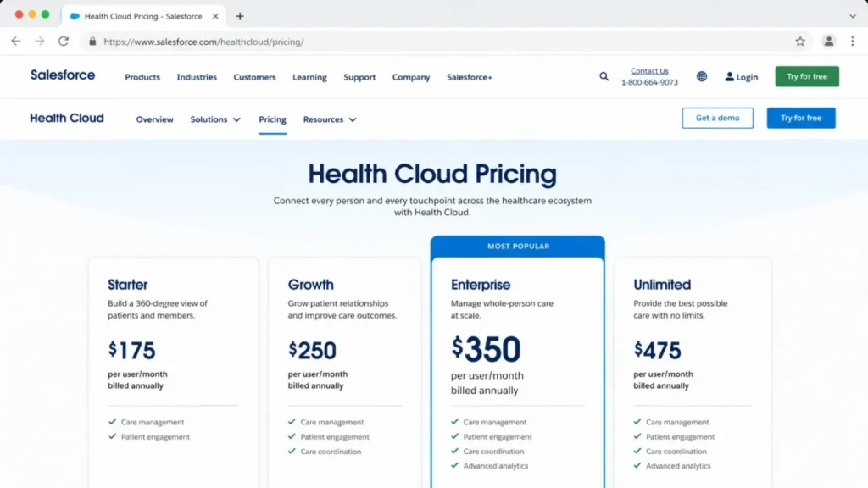
Task: Expand the Resources dropdown
Action: point(330,119)
